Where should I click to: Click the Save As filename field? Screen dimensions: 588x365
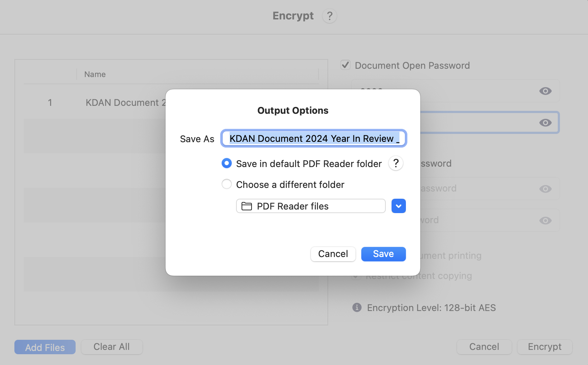point(313,138)
